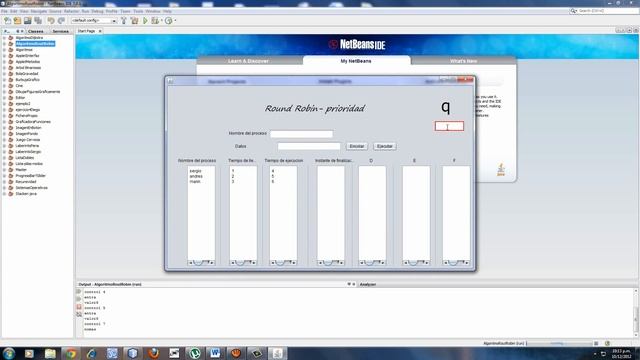Image resolution: width=640 pixels, height=360 pixels.
Task: Click the 'Nombre del proceso' text field
Action: (x=301, y=133)
